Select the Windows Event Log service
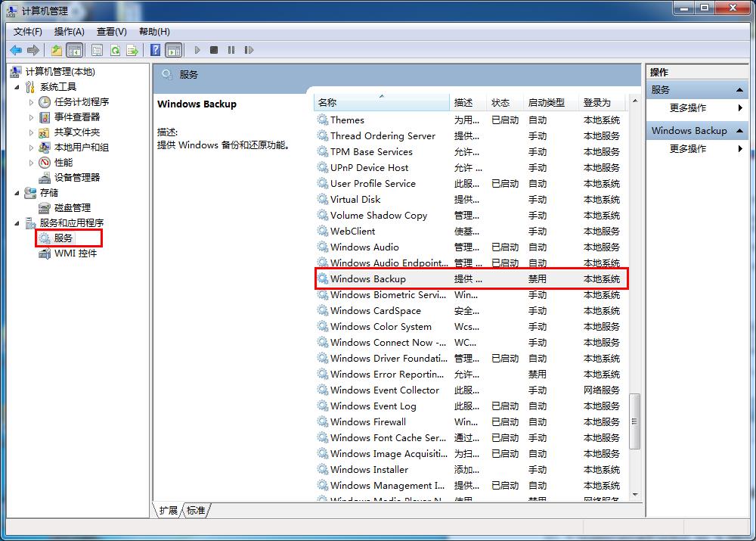The width and height of the screenshot is (756, 541). coord(471,406)
